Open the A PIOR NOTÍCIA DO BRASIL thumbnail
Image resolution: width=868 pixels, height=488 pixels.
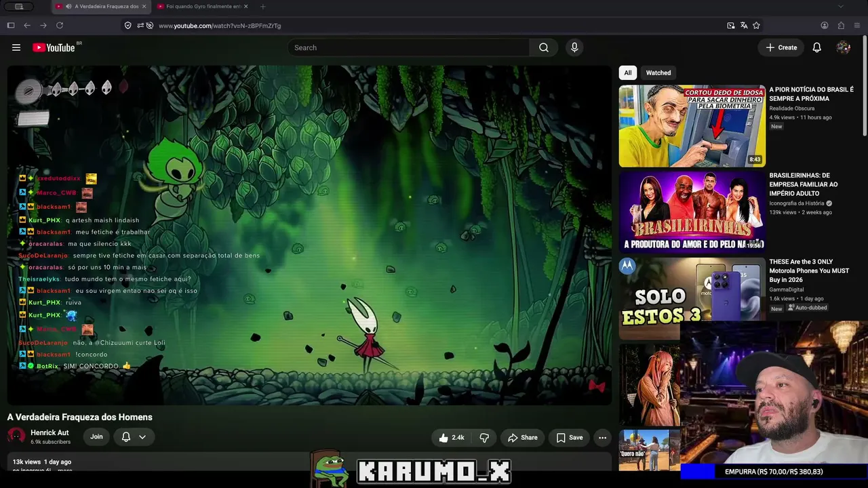692,125
